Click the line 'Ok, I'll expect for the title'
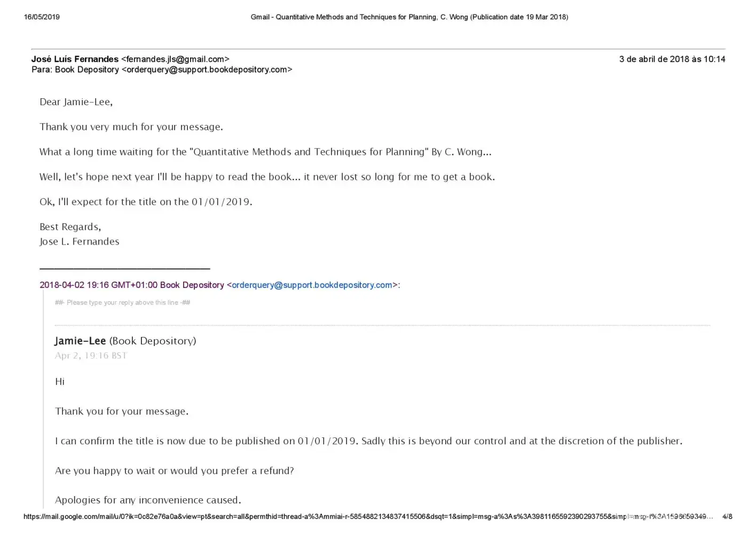This screenshot has height=534, width=756. point(146,202)
